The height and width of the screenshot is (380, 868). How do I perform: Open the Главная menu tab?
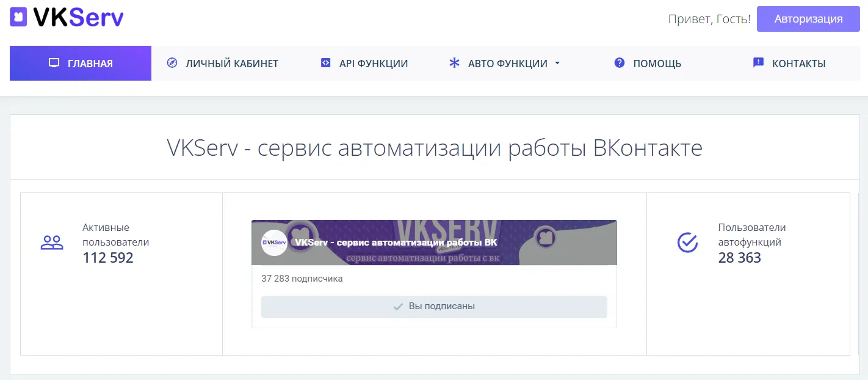click(x=81, y=63)
